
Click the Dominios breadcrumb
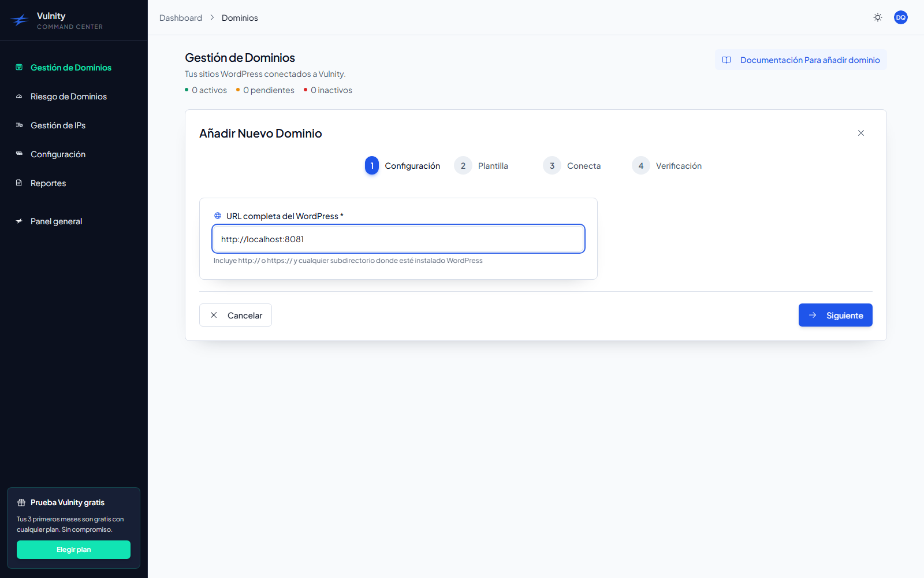(240, 18)
